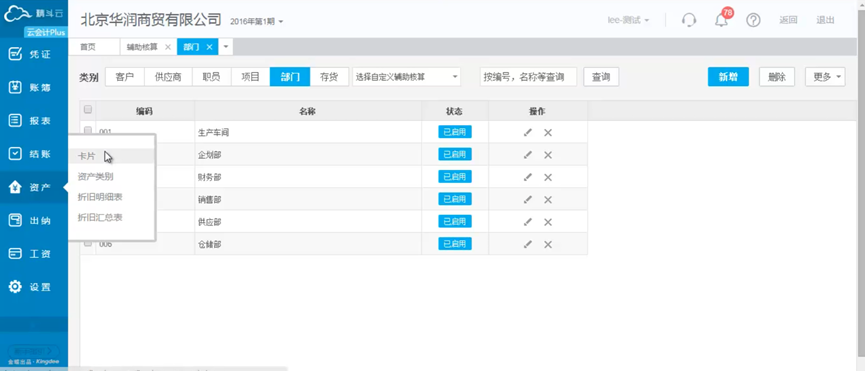865x371 pixels.
Task: Delete the 企划部 department row
Action: coord(548,155)
